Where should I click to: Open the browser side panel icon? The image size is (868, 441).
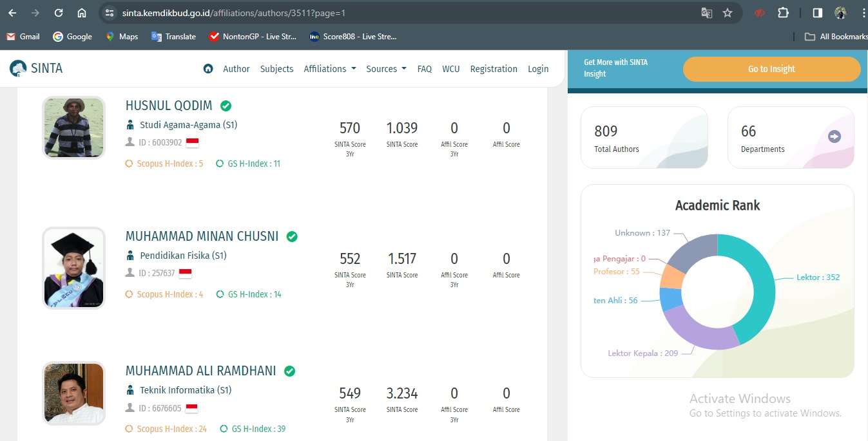tap(817, 13)
